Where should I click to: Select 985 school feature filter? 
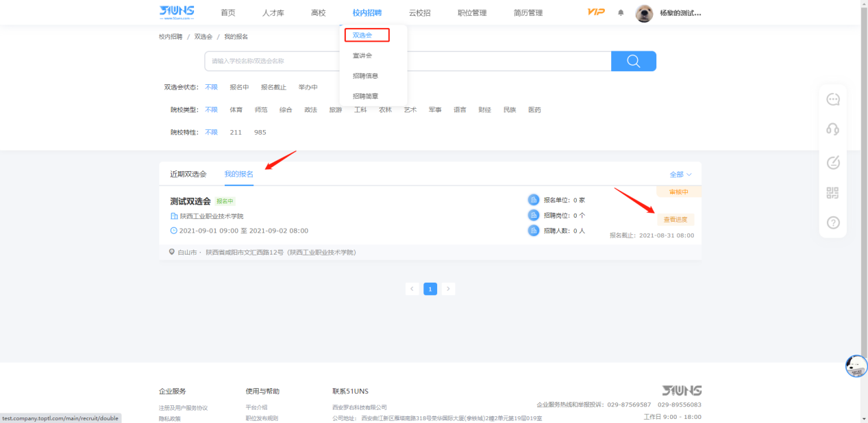click(260, 133)
